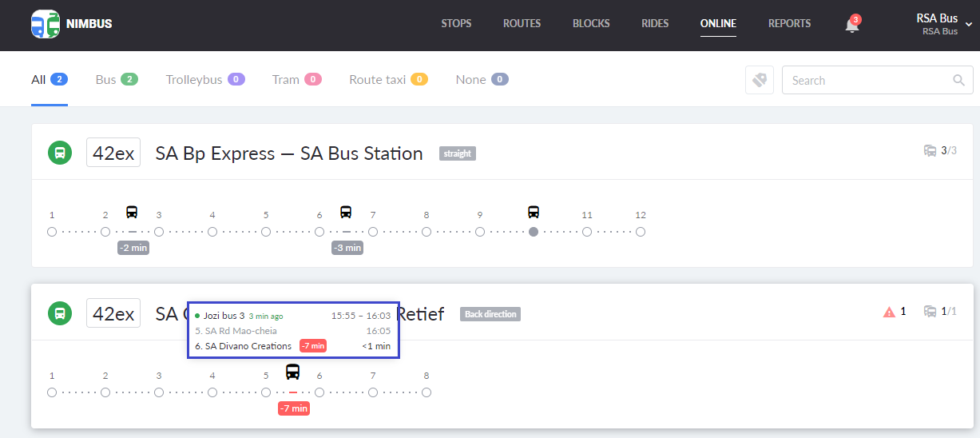The height and width of the screenshot is (438, 980).
Task: Click the tag filter icon beside search
Action: tap(760, 80)
